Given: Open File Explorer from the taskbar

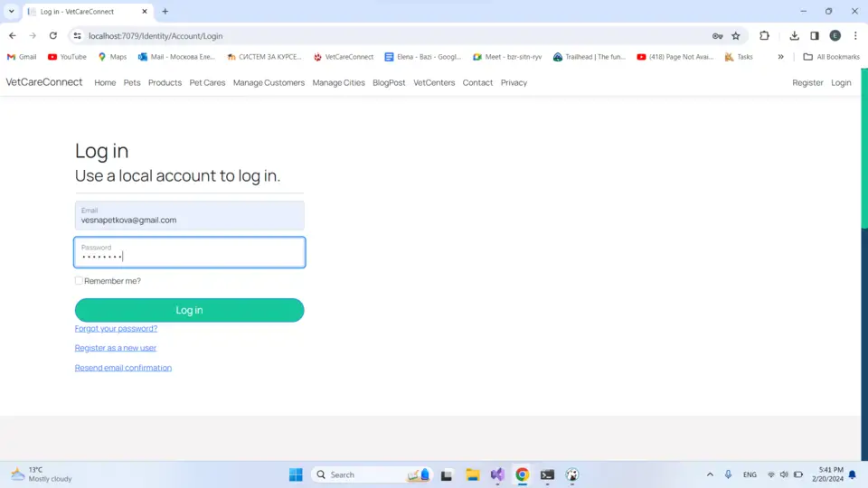Looking at the screenshot, I should 472,474.
